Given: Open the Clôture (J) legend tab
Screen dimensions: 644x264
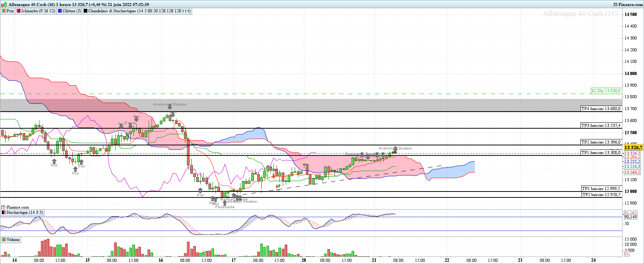Looking at the screenshot, I should coord(69,11).
